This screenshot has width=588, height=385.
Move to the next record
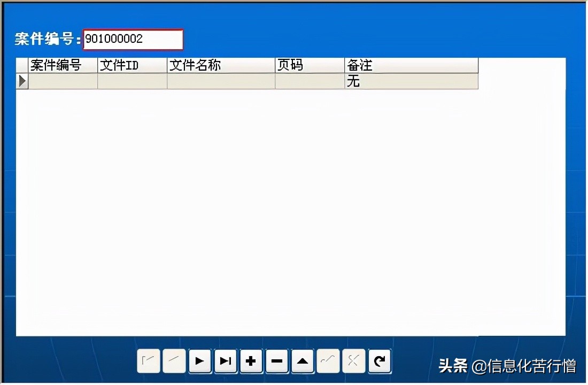click(x=200, y=361)
